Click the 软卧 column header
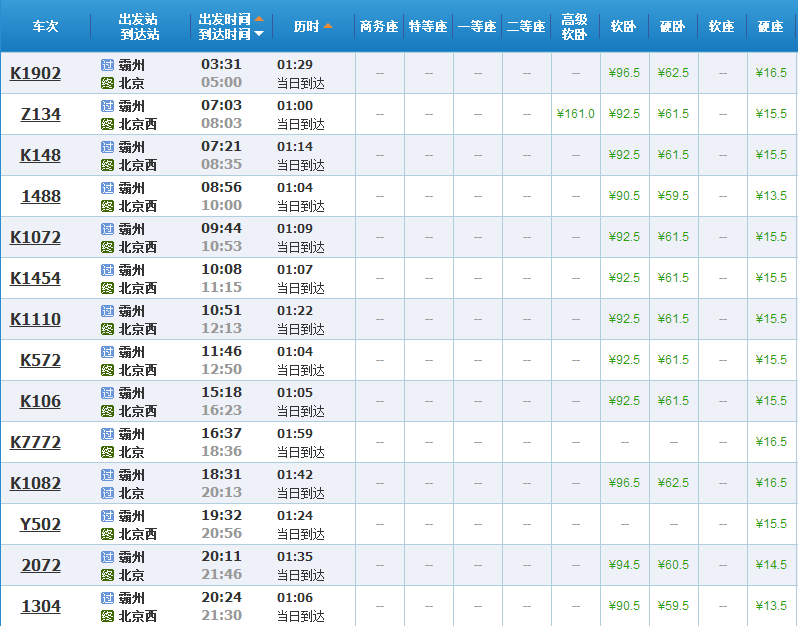Viewport: 798px width, 626px height. tap(623, 26)
